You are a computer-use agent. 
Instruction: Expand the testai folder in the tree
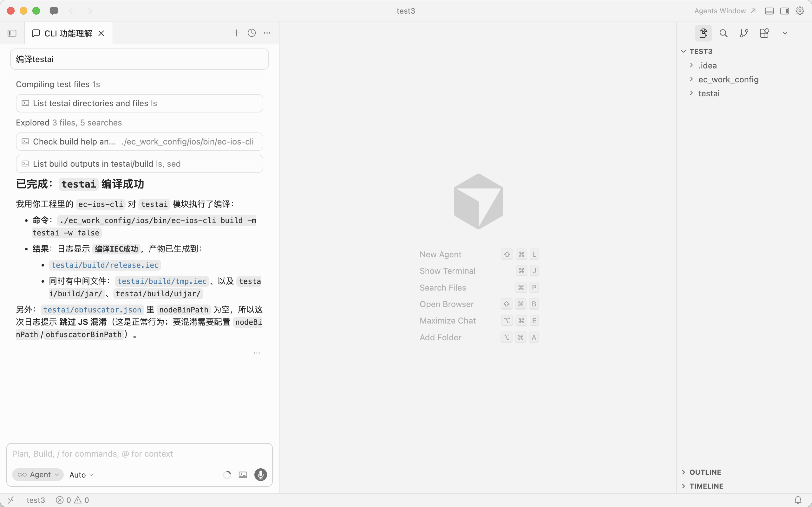pos(709,93)
